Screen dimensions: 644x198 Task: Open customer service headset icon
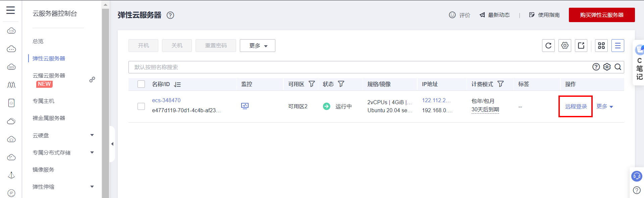(x=637, y=176)
